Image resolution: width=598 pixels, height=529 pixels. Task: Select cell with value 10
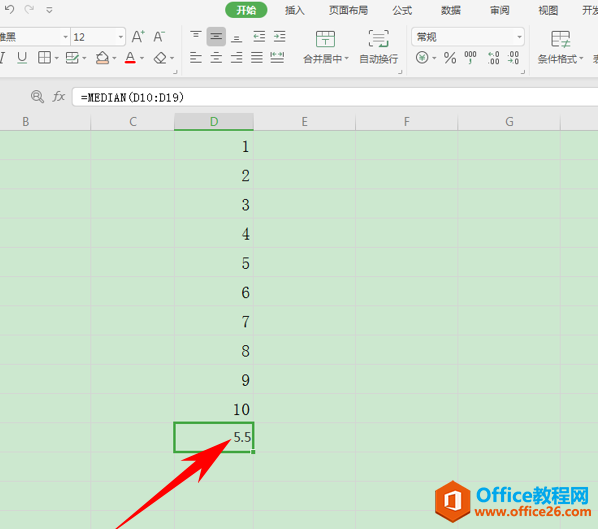[214, 408]
